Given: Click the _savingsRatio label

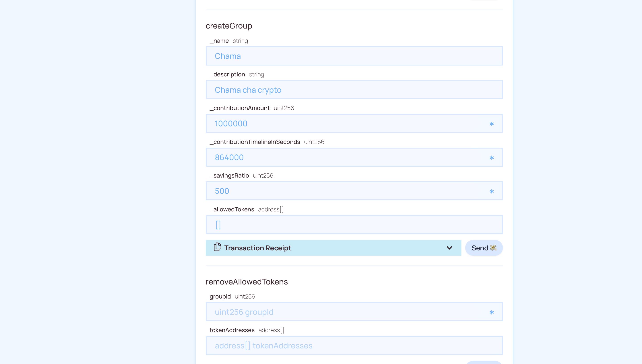Looking at the screenshot, I should [x=229, y=176].
